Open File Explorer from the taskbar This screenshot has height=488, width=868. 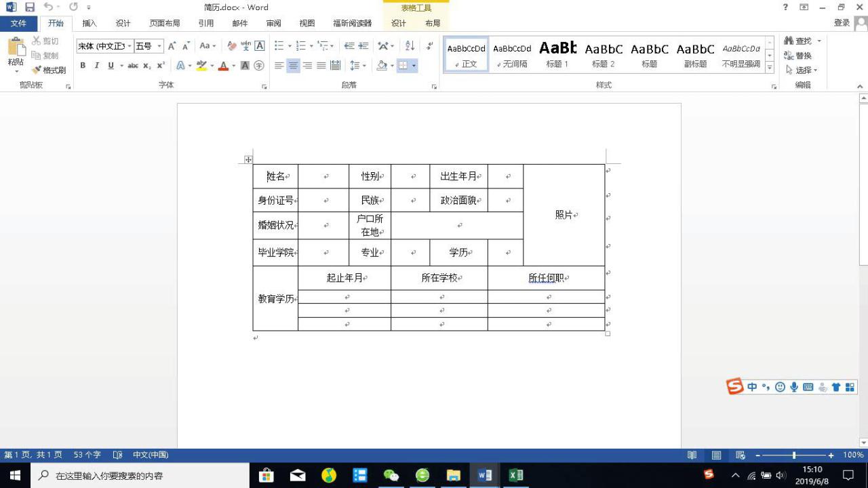454,475
